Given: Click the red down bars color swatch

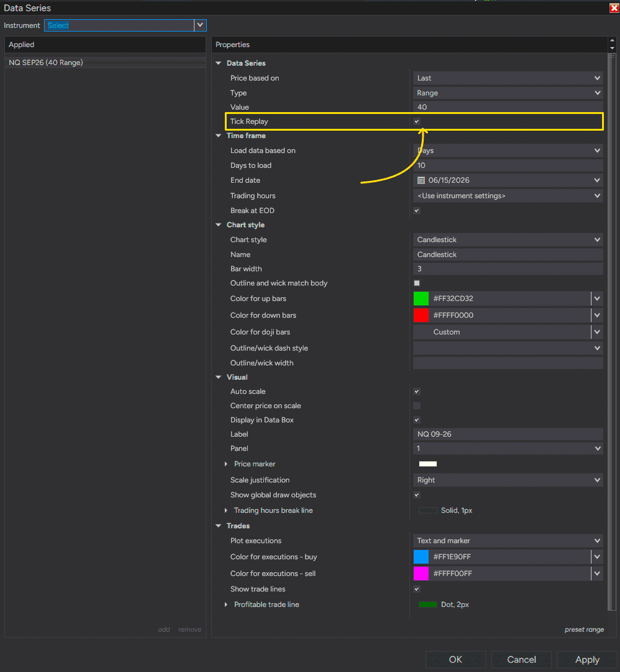Looking at the screenshot, I should pos(421,315).
